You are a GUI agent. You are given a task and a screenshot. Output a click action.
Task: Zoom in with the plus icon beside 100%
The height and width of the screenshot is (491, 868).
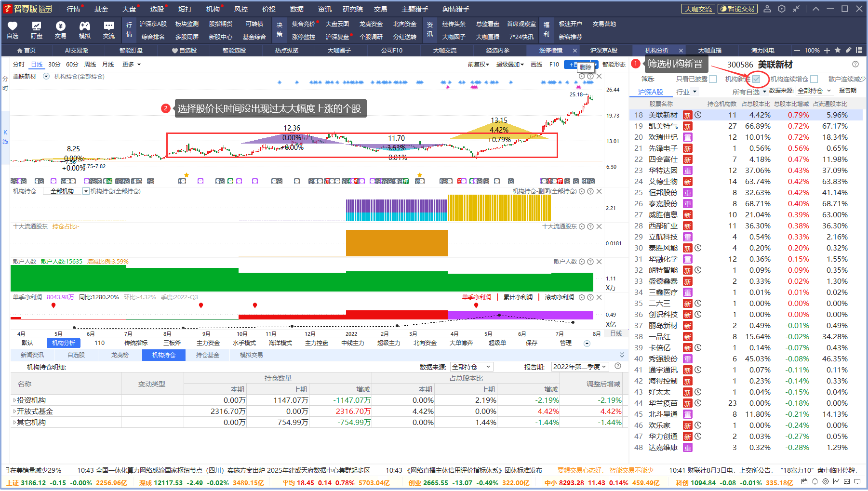827,50
